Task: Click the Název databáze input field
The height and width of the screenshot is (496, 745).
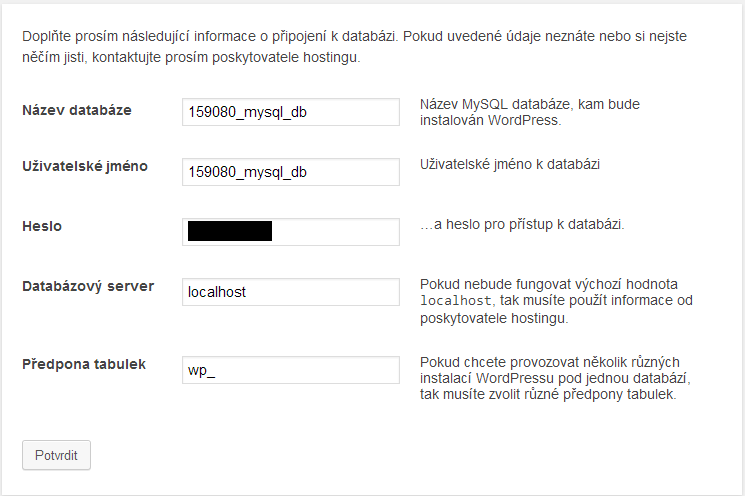Action: (291, 112)
